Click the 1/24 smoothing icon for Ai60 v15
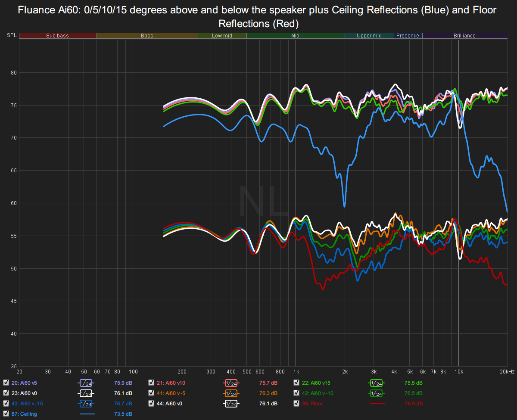Image resolution: width=517 pixels, height=420 pixels. pyautogui.click(x=376, y=383)
